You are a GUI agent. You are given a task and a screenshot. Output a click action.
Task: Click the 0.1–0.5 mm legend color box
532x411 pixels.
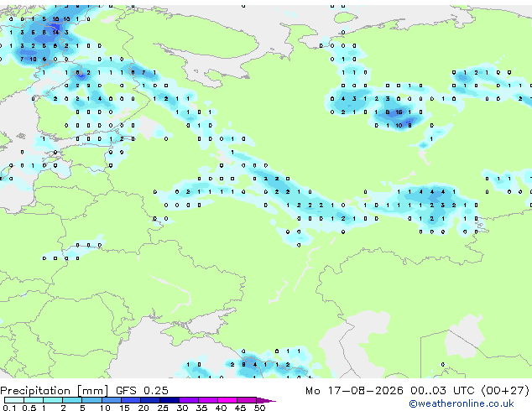coord(14,400)
